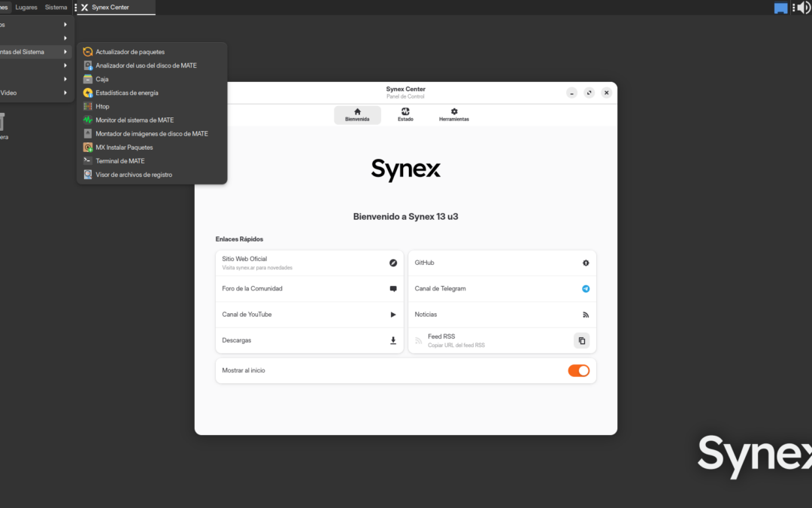The height and width of the screenshot is (508, 812).
Task: Click the GitHub icon in Enlaces Rápidos
Action: click(584, 263)
